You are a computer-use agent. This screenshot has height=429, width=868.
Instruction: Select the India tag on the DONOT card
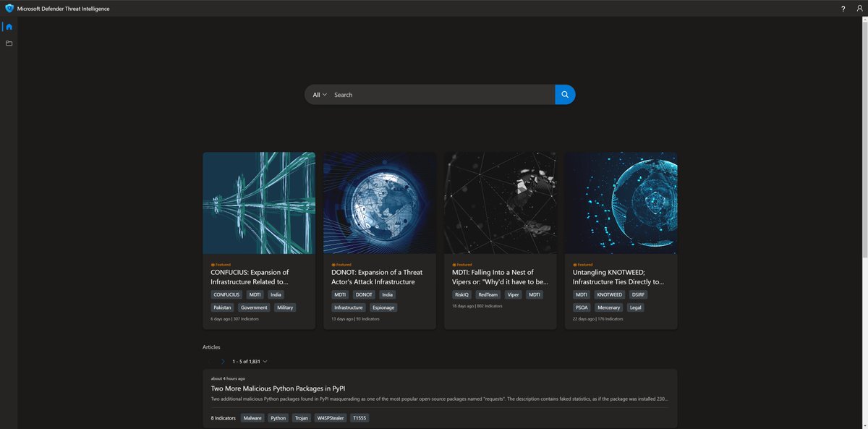point(388,294)
